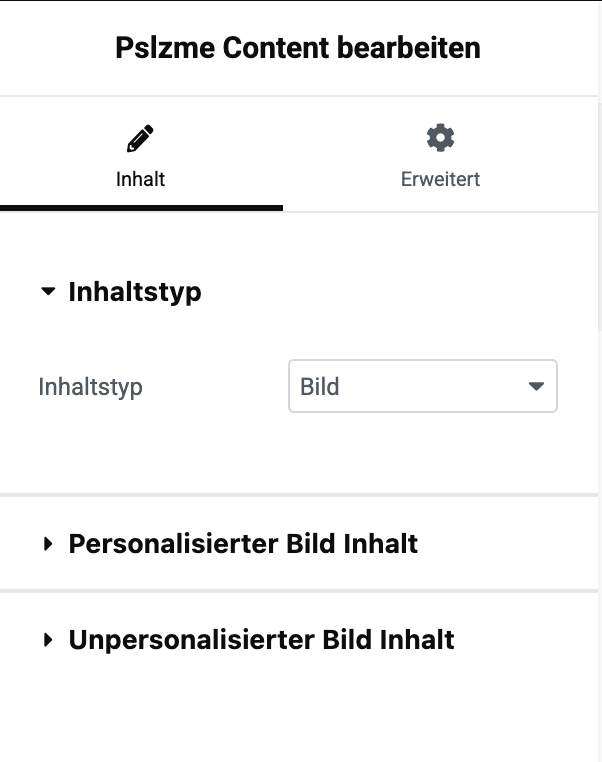Screen dimensions: 602x762
Task: Collapse Inhaltstyp section via its arrow
Action: pos(48,292)
